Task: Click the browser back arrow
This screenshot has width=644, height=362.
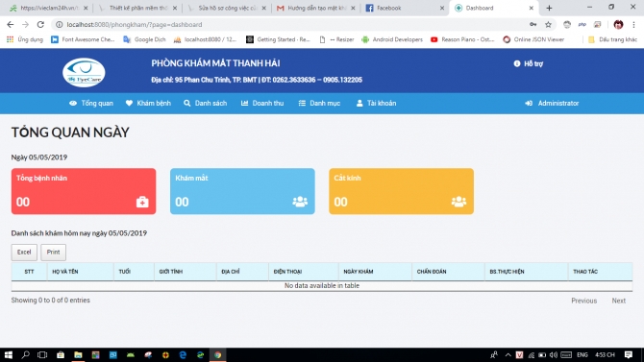Action: pos(11,25)
